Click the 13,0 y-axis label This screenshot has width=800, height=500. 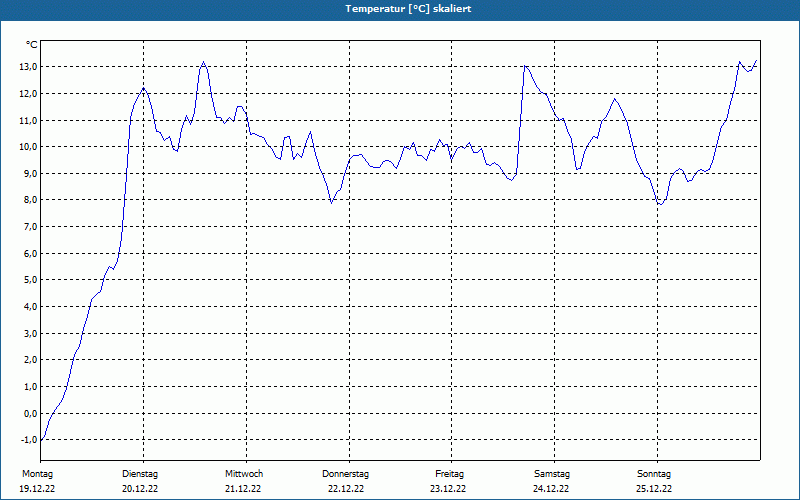(28, 67)
